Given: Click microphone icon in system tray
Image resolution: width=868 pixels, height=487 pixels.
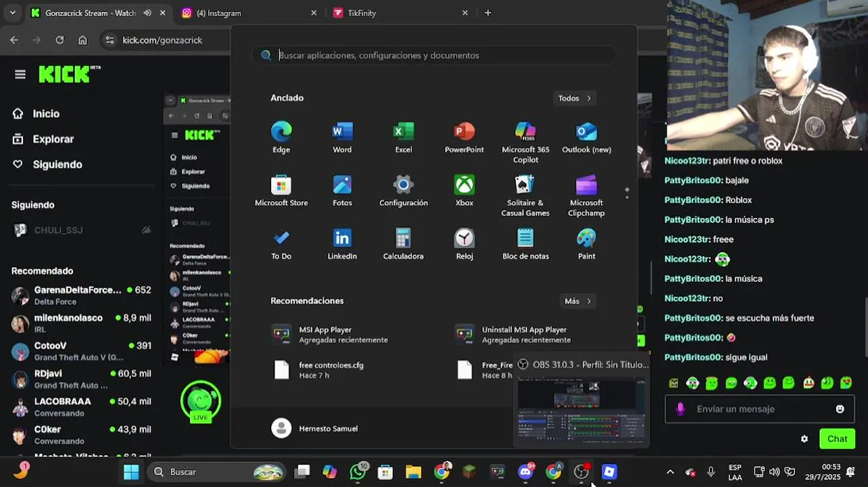Looking at the screenshot, I should tap(710, 472).
